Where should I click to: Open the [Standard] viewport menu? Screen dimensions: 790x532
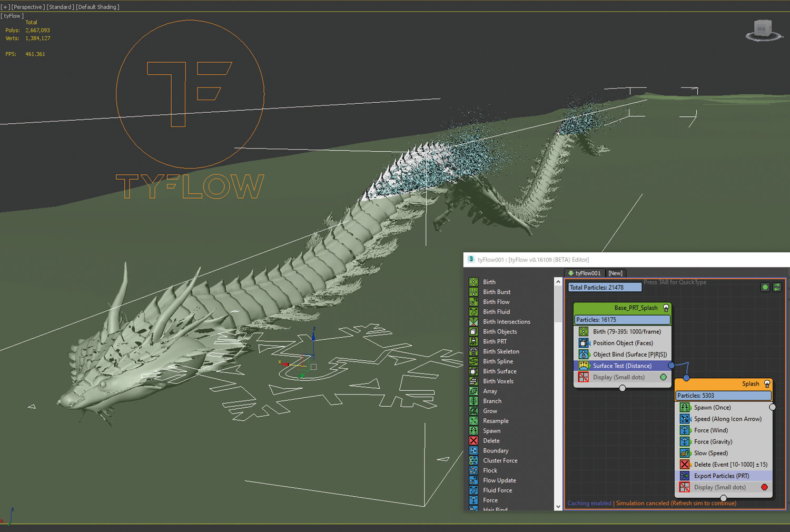61,7
